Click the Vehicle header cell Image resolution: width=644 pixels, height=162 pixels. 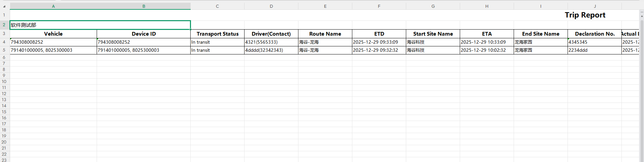[53, 34]
